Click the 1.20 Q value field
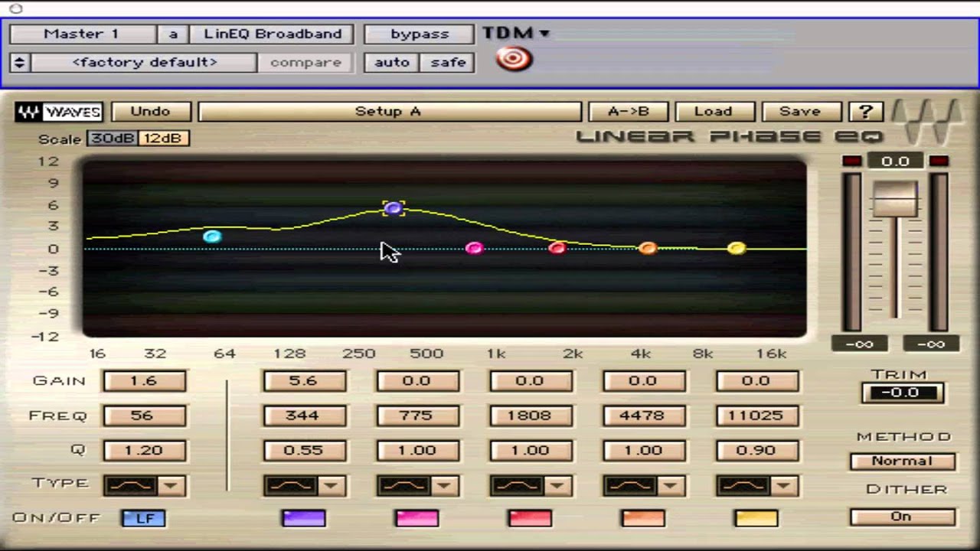 145,451
